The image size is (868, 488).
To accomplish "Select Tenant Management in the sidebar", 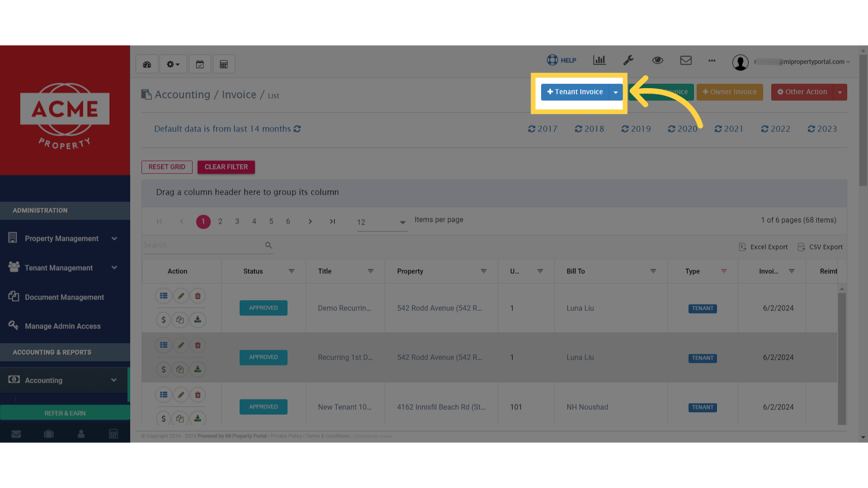I will pyautogui.click(x=59, y=267).
